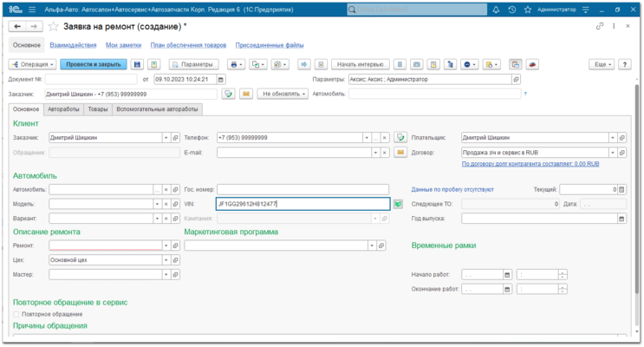The width and height of the screenshot is (644, 347).
Task: Open the План обеспечения товаров link
Action: tap(188, 45)
